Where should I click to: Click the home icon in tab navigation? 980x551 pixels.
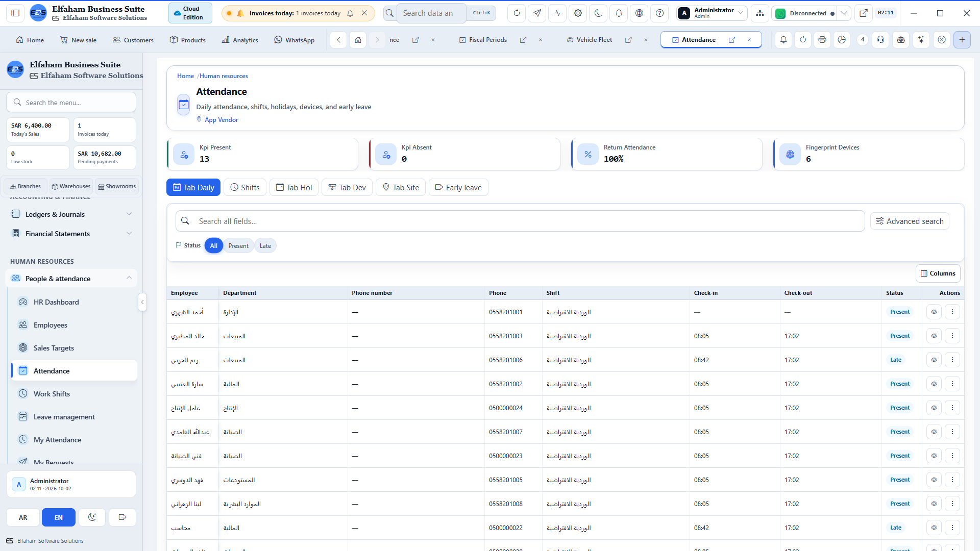[x=358, y=40]
